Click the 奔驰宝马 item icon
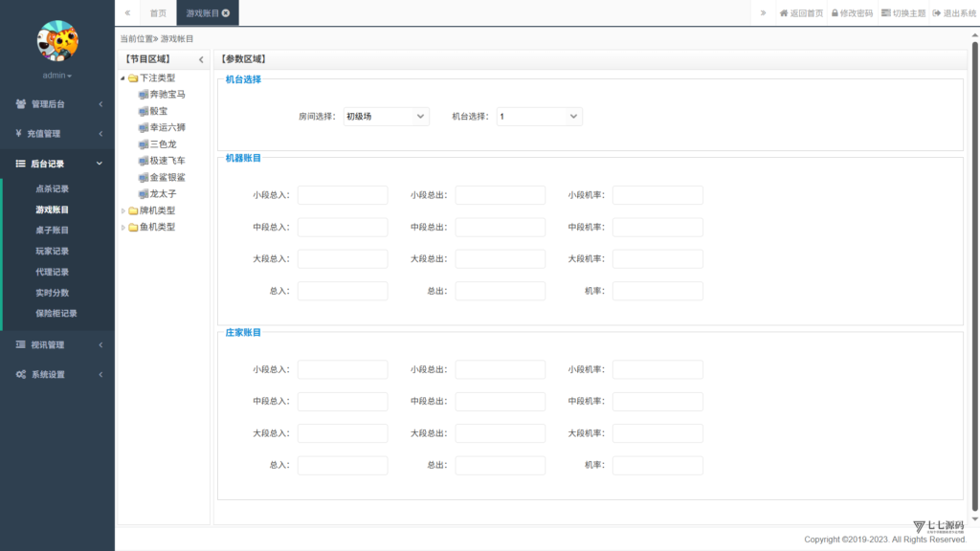Screen dimensions: 980x551 pyautogui.click(x=144, y=95)
